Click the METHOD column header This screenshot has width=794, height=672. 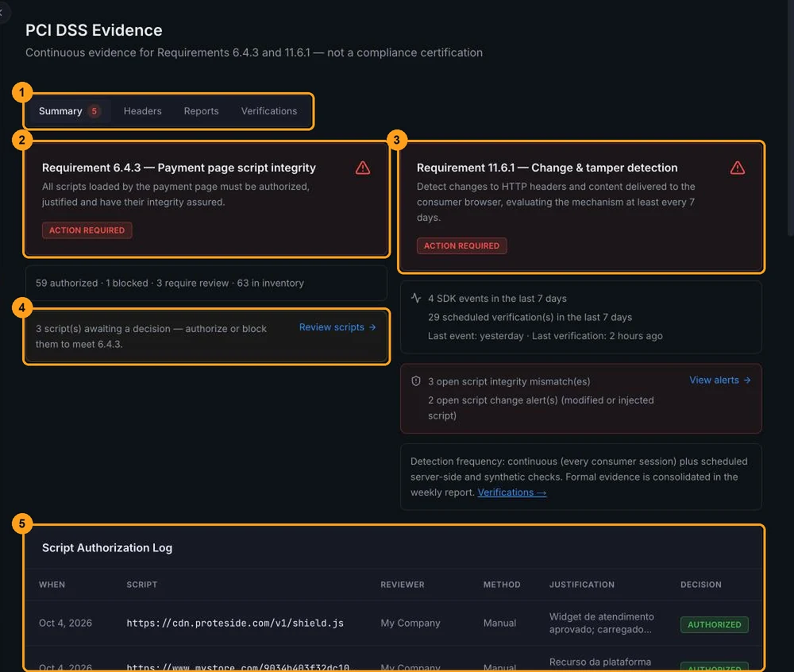[x=502, y=585]
